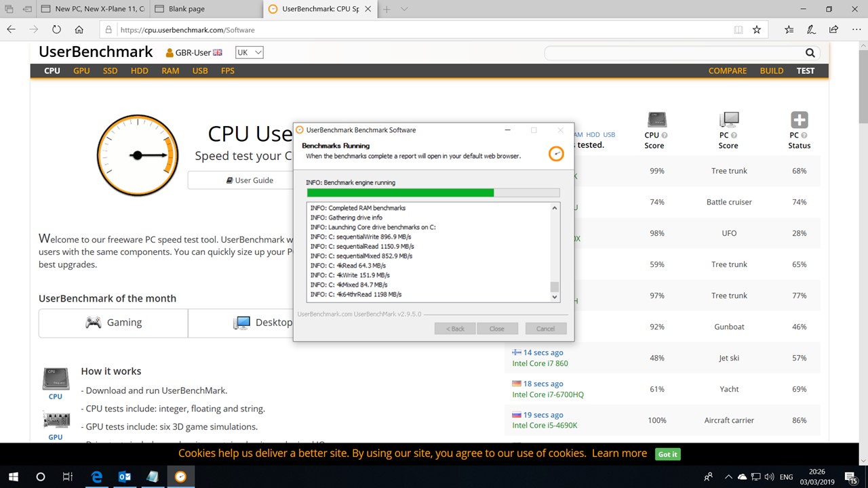This screenshot has height=488, width=868.
Task: Open Outlook from the taskbar
Action: [x=125, y=477]
